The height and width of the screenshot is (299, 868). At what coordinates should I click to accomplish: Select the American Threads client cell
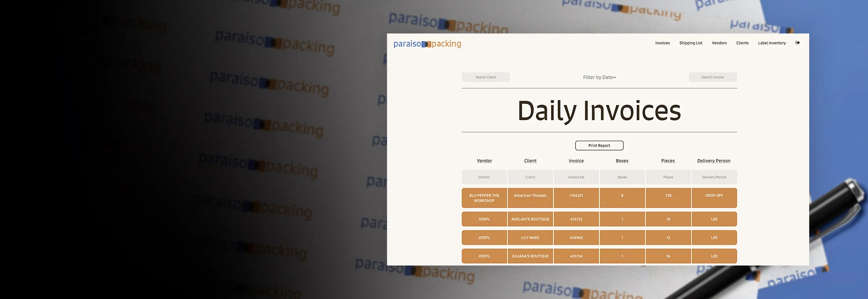pos(530,198)
